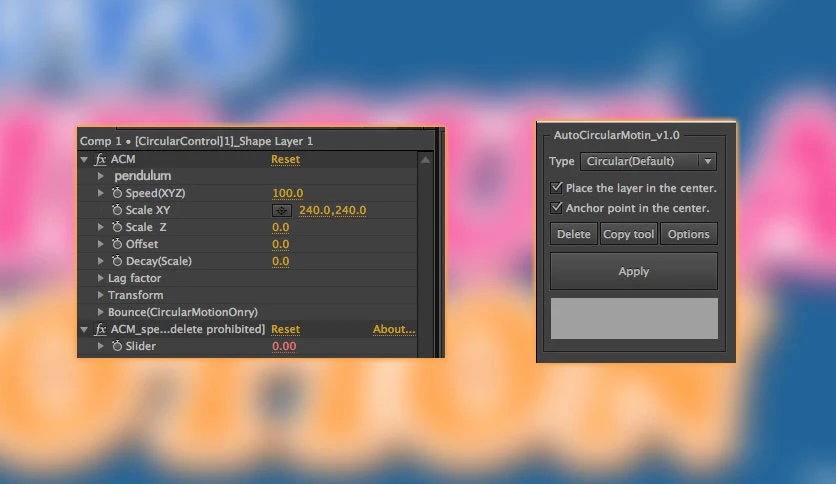Click the Decay(Scale) stopwatch icon
The height and width of the screenshot is (484, 836).
117,261
